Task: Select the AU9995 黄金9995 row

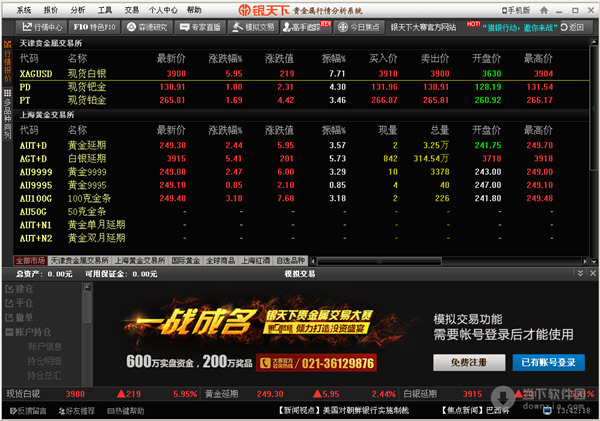Action: pos(301,185)
